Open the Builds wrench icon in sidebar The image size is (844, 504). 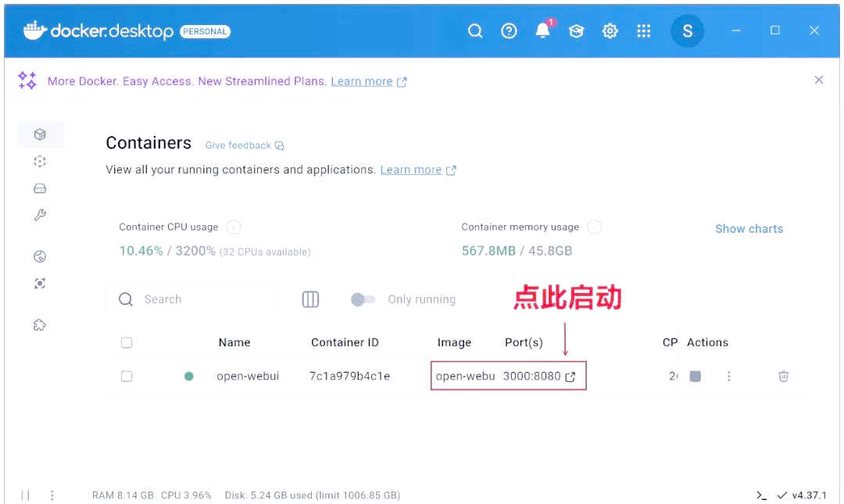(x=41, y=215)
